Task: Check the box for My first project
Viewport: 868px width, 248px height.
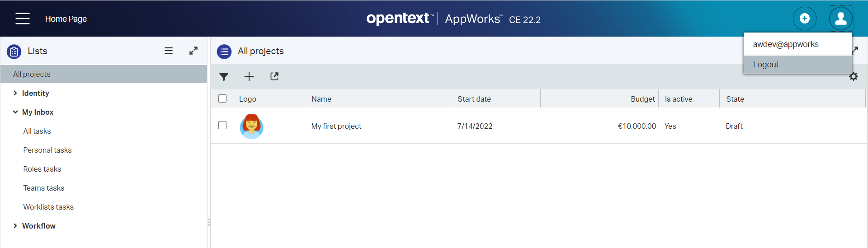Action: coord(222,125)
